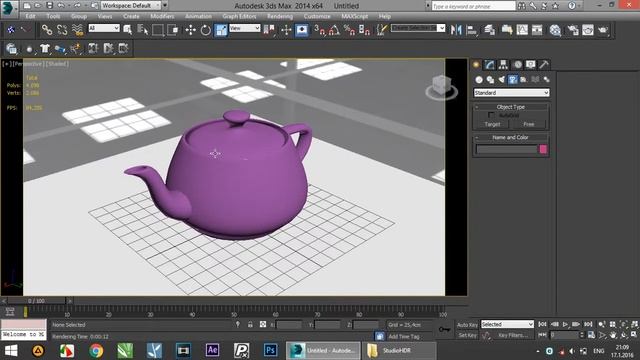
Task: Click the Set Key button
Action: [x=467, y=335]
